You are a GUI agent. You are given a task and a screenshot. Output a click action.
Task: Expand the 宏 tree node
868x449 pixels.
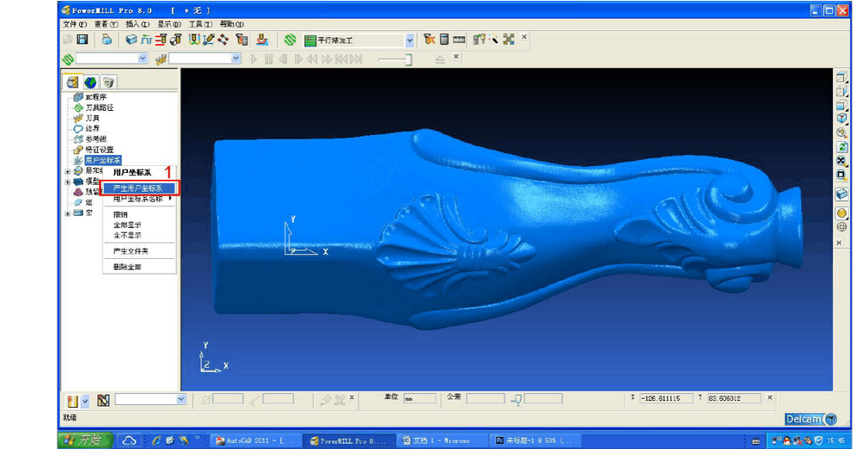point(68,212)
